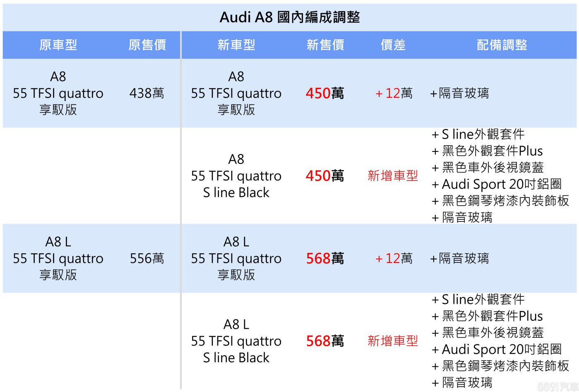Select the original A8 L 55 TFSI quattro 享馭版 cell
The width and height of the screenshot is (579, 392).
58,258
